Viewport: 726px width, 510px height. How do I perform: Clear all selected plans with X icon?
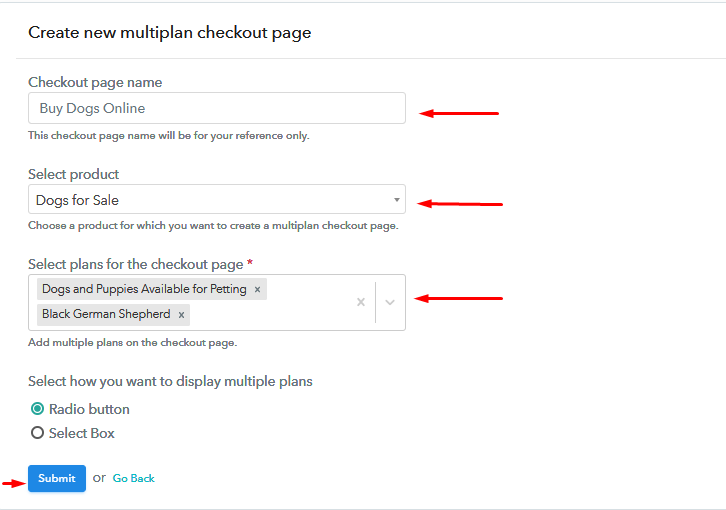pos(361,302)
